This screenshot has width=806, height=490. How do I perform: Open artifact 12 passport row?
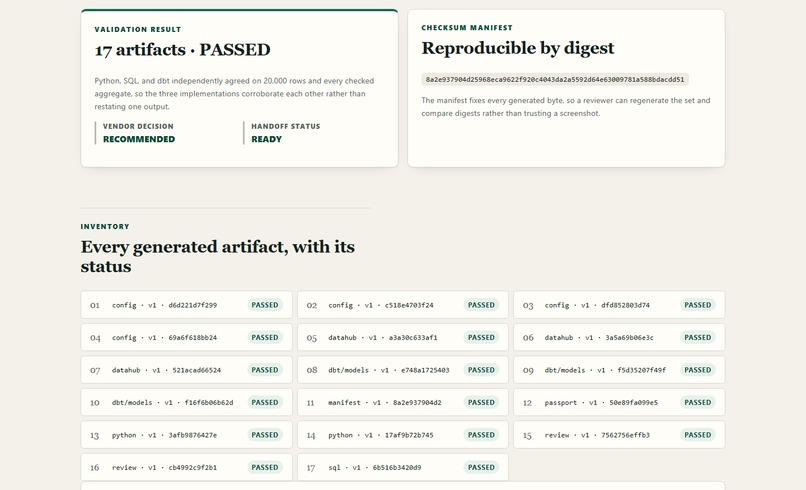[x=619, y=402]
